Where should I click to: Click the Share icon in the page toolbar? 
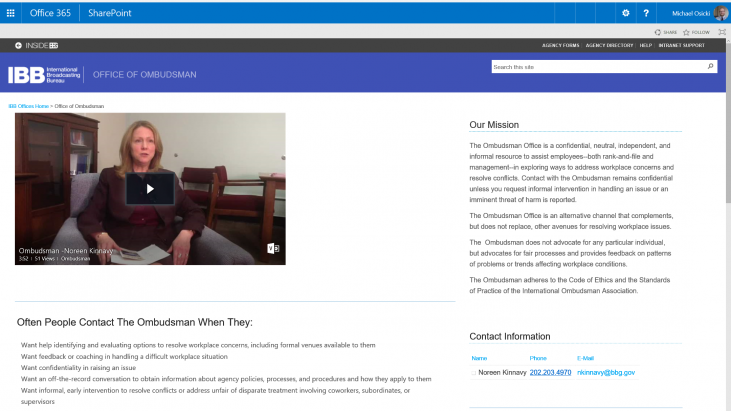click(657, 32)
